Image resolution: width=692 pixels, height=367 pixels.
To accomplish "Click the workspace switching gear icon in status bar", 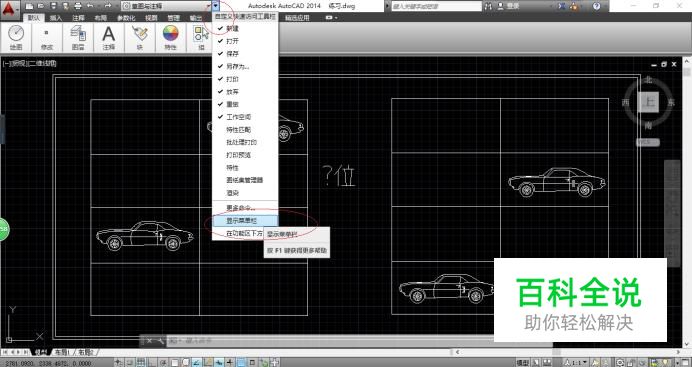I will pyautogui.click(x=620, y=363).
